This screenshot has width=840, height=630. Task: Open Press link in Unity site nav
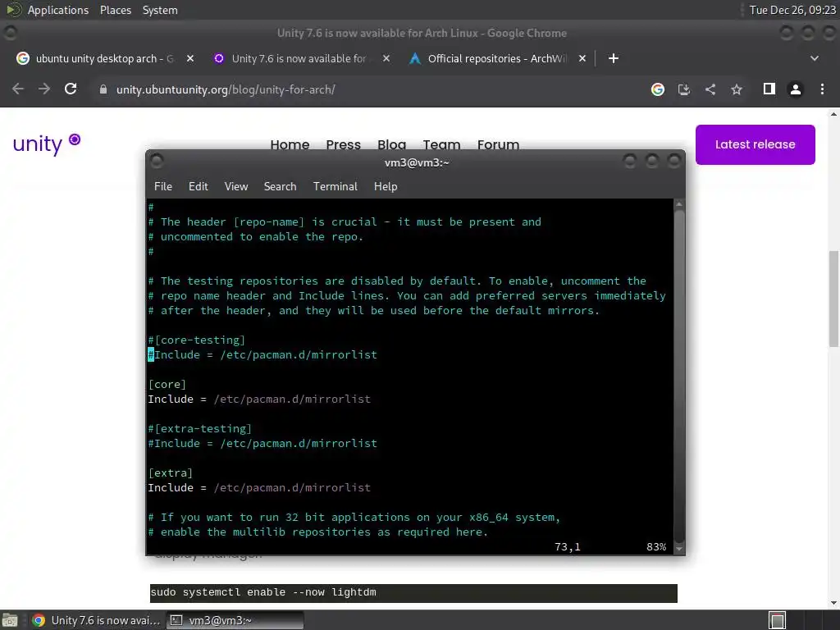[x=344, y=144]
